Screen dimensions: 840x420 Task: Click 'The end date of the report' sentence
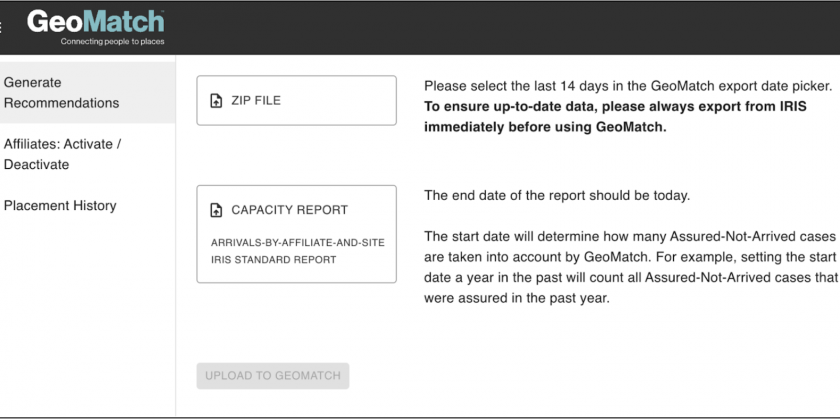[x=557, y=196]
